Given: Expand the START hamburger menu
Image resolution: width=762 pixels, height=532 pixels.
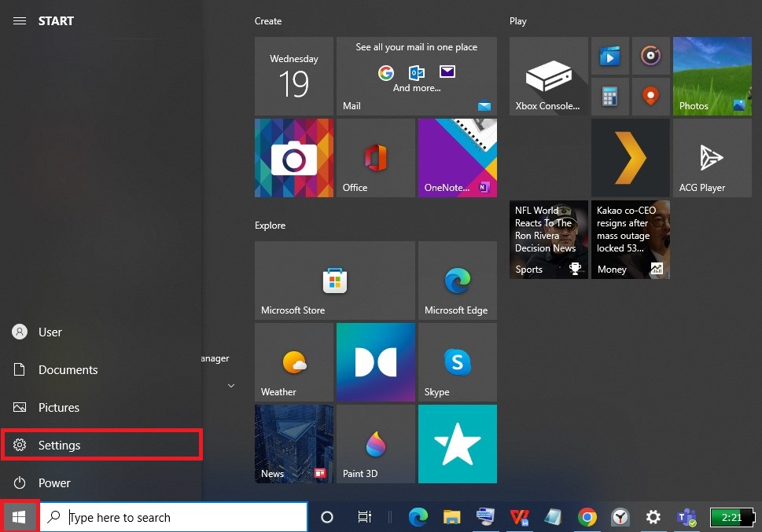Looking at the screenshot, I should (20, 21).
